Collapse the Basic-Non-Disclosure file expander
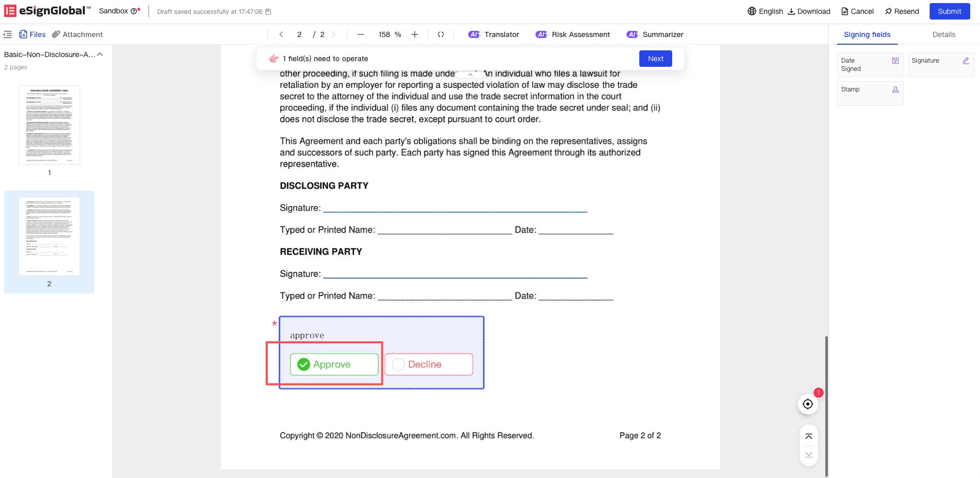 click(100, 54)
